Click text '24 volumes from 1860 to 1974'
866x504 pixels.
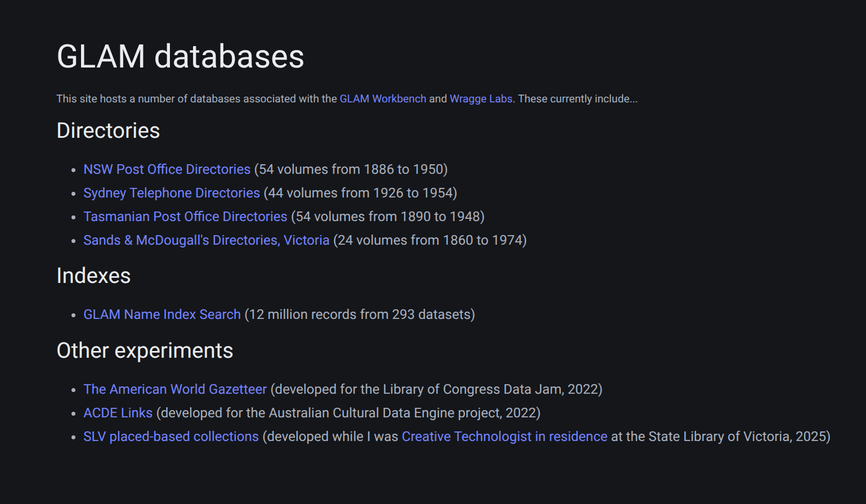[x=430, y=240]
